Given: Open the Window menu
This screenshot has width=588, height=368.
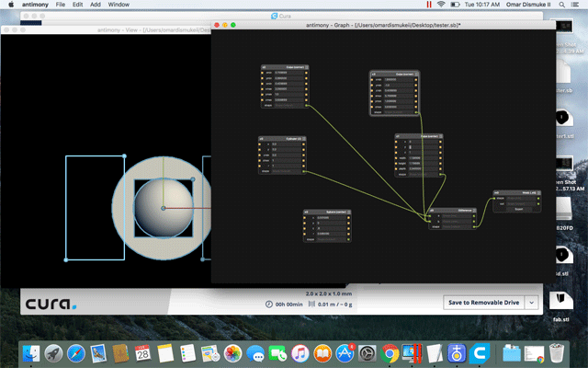Looking at the screenshot, I should (119, 5).
